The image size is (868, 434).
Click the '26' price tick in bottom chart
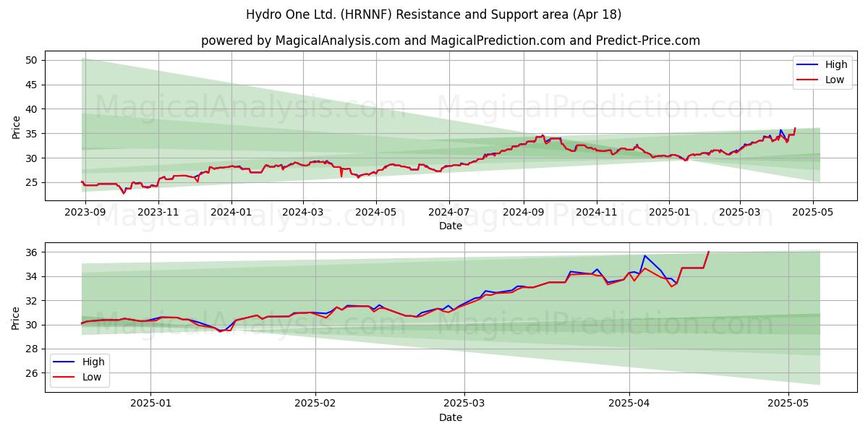[x=33, y=373]
